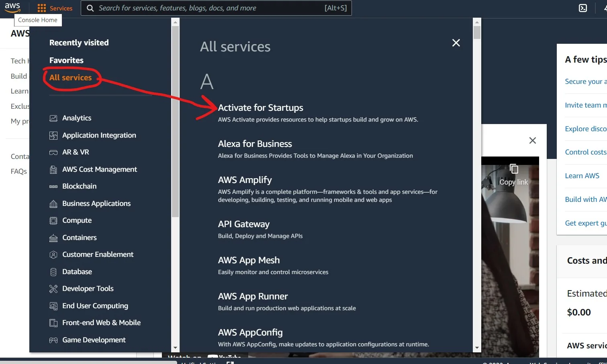Image resolution: width=607 pixels, height=364 pixels.
Task: Click the Game Development category icon
Action: pos(53,340)
